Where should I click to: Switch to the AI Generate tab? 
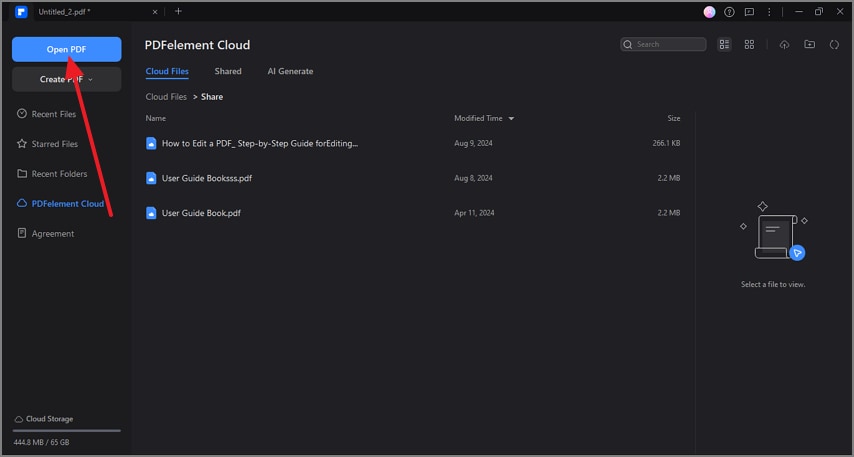[x=290, y=71]
